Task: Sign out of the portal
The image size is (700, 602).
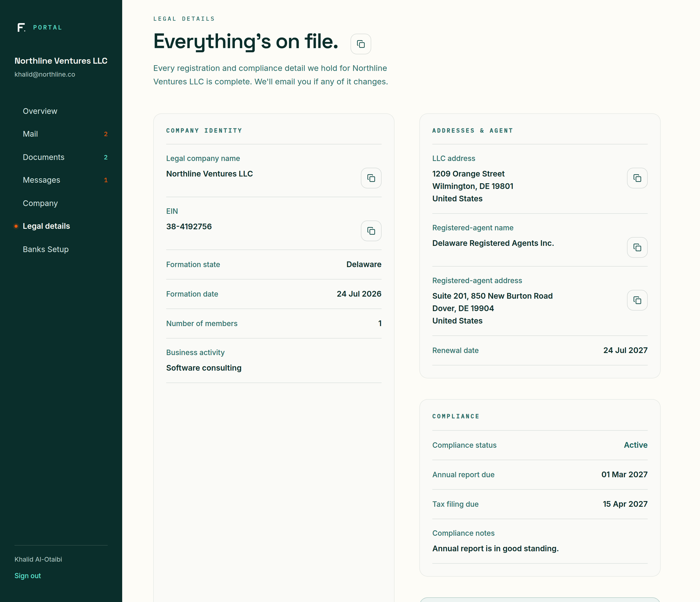Action: 28,576
